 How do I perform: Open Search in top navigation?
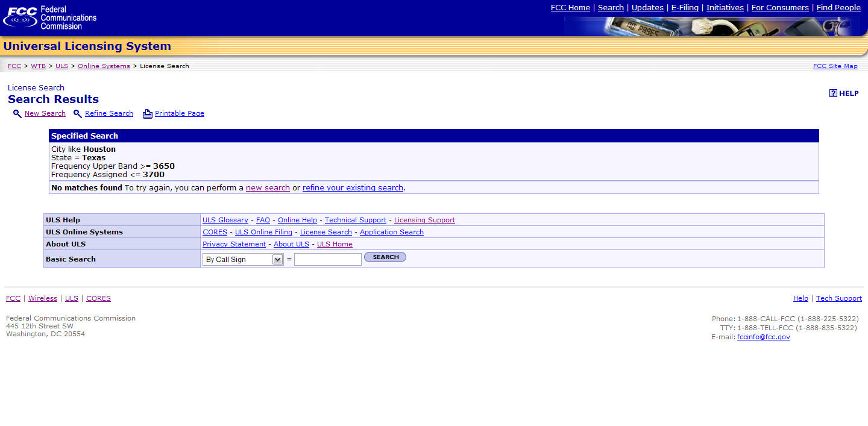611,8
